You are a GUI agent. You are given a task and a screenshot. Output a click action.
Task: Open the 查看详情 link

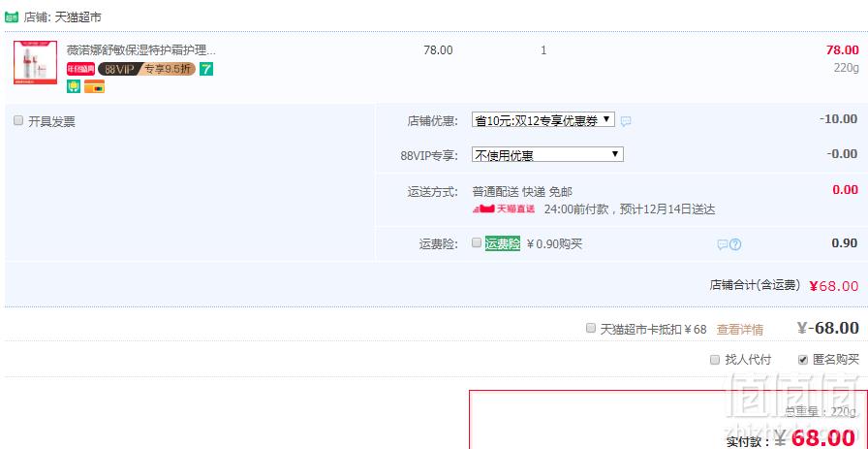click(739, 330)
